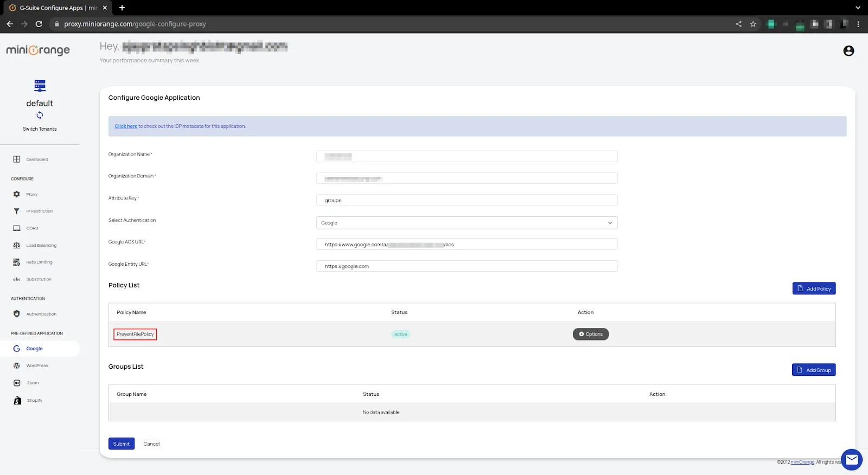Open the Dashboard menu item
This screenshot has width=868, height=475.
coord(37,159)
